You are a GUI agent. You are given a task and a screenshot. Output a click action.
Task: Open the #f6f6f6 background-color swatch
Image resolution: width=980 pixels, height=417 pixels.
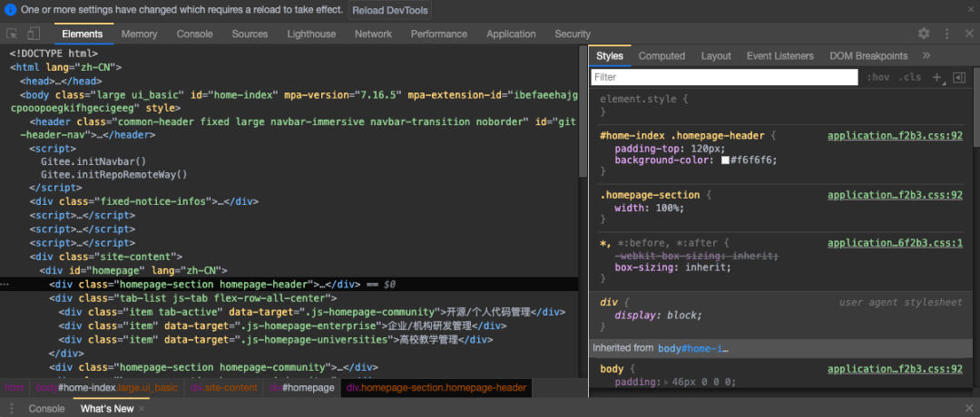[x=725, y=160]
